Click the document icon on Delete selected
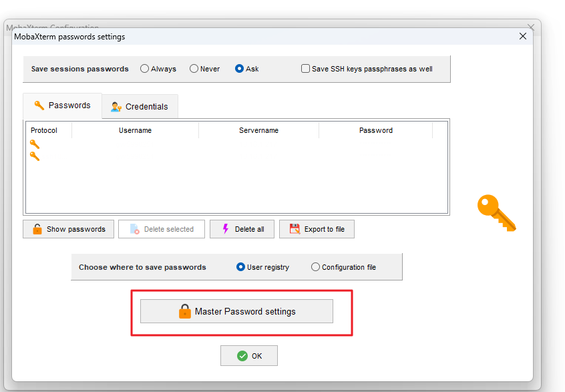Viewport: 565px width, 392px height. [135, 229]
